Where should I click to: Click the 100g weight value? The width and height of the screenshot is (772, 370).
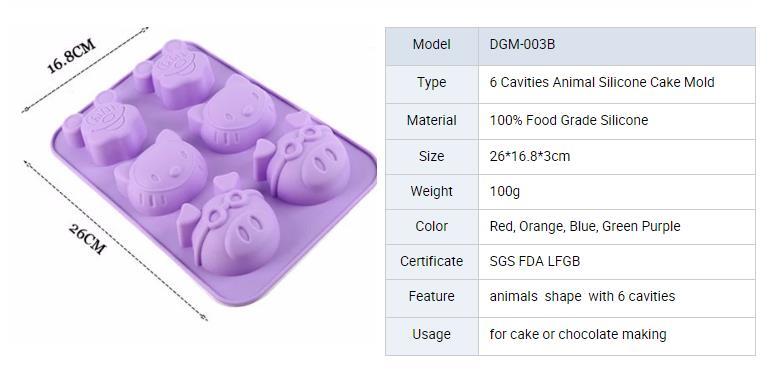point(505,191)
